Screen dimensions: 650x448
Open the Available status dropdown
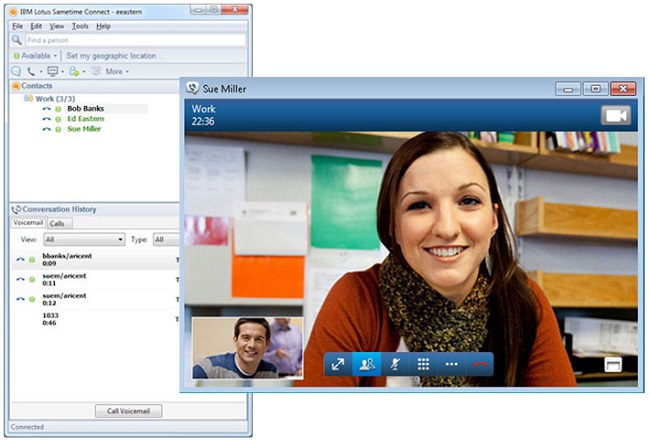point(35,56)
